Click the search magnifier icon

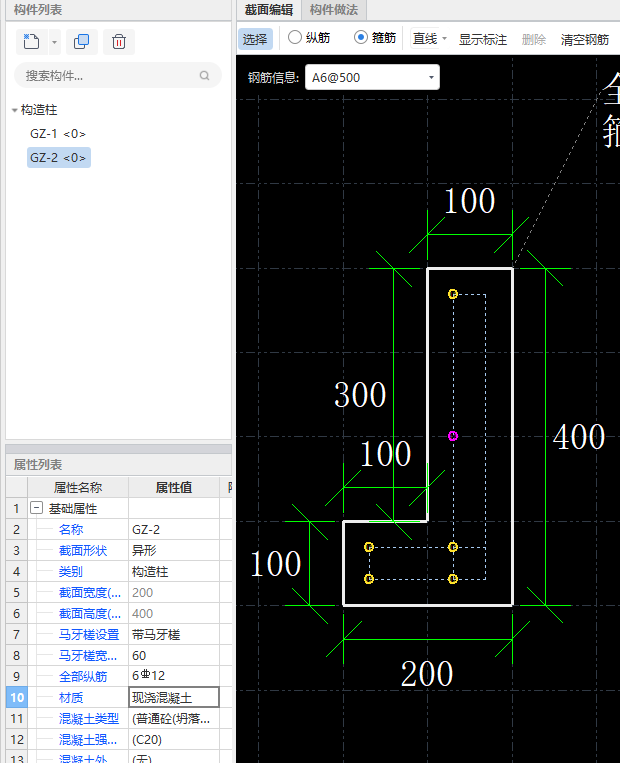[204, 75]
